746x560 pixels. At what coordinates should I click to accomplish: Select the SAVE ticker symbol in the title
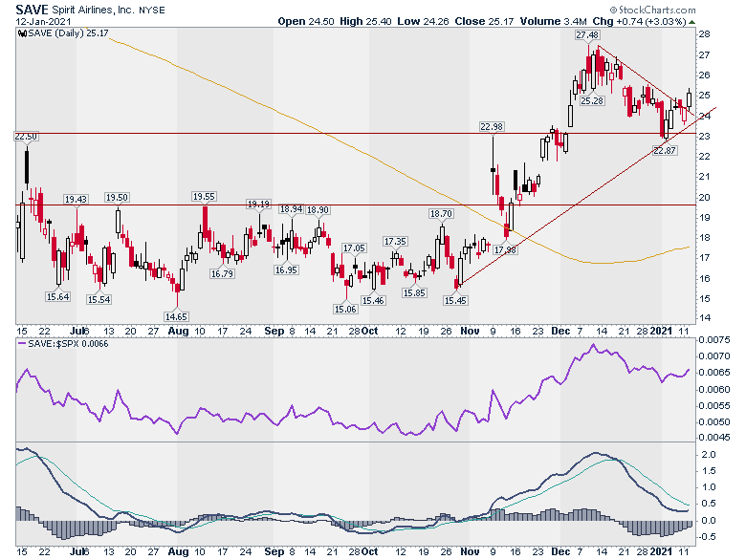pyautogui.click(x=32, y=10)
